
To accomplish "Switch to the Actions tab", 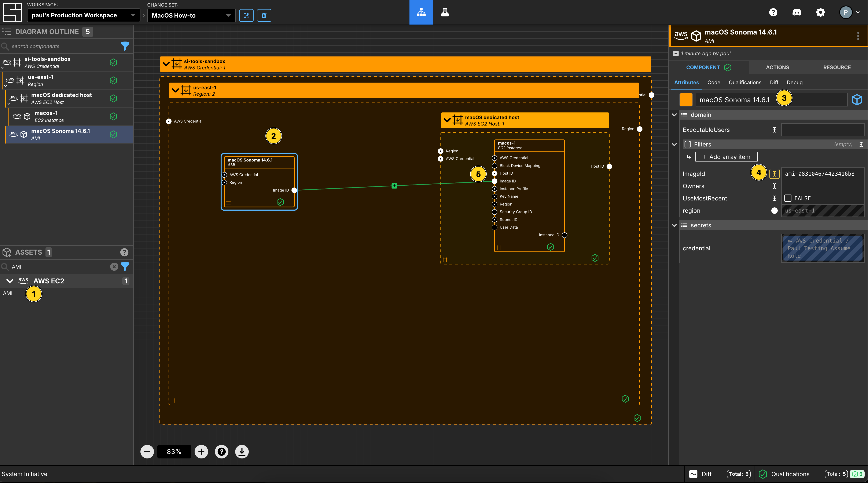I will 777,68.
